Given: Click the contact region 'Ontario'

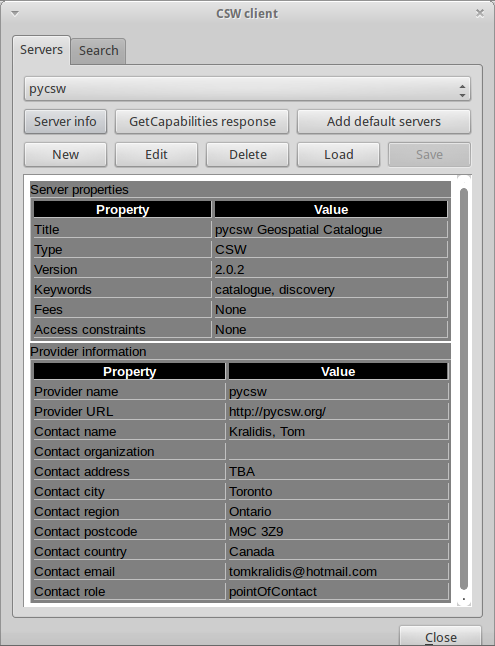Looking at the screenshot, I should (250, 511).
